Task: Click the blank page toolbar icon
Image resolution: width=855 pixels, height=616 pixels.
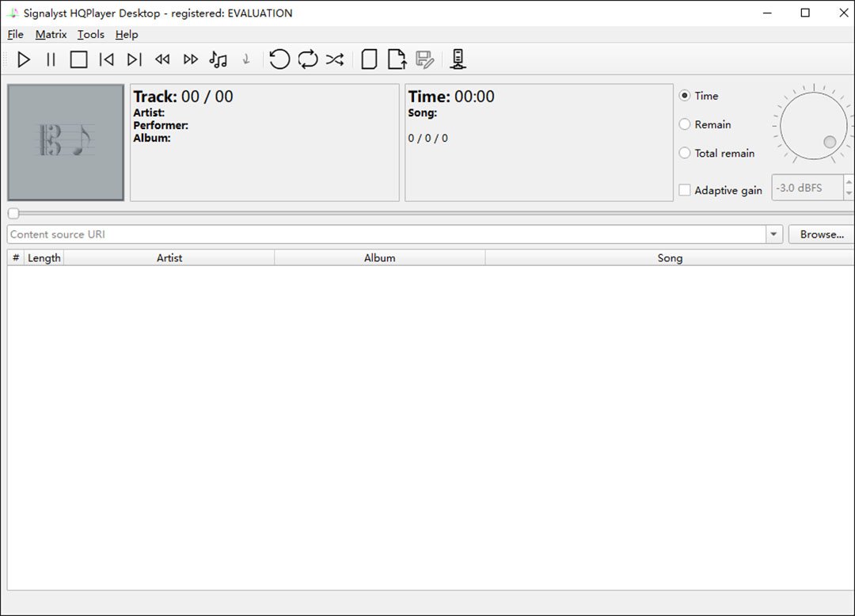Action: [369, 59]
